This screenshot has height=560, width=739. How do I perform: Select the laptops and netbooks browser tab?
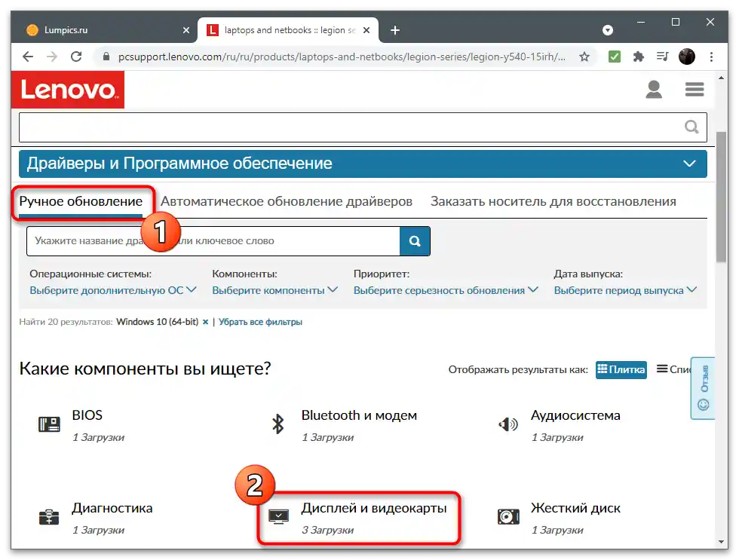pyautogui.click(x=287, y=30)
